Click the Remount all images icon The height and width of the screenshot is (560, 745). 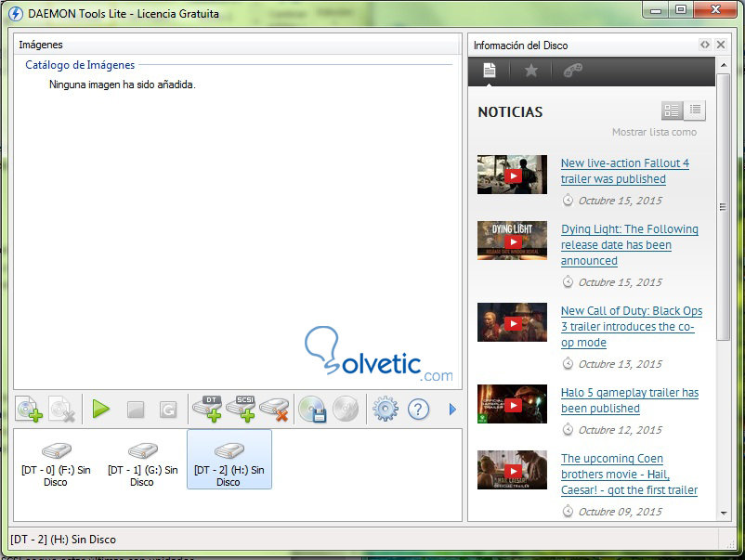point(168,410)
